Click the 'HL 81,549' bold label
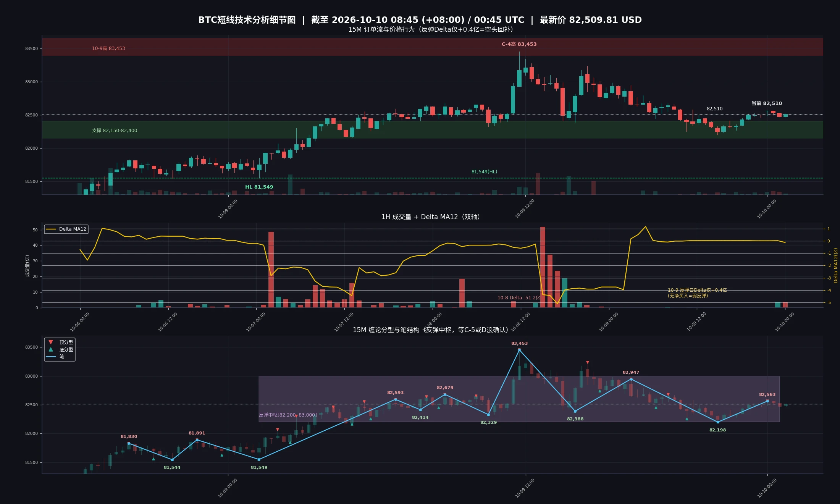 point(259,187)
